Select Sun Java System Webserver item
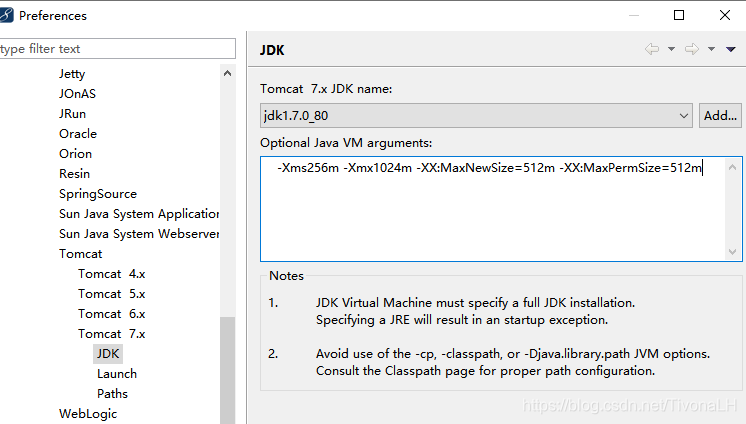The height and width of the screenshot is (424, 746). [x=139, y=234]
